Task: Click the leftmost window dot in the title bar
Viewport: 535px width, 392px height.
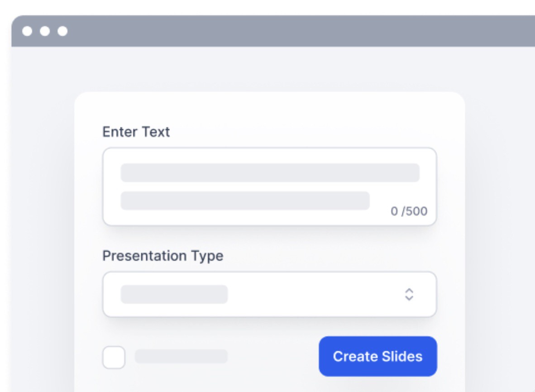Action: (x=27, y=31)
